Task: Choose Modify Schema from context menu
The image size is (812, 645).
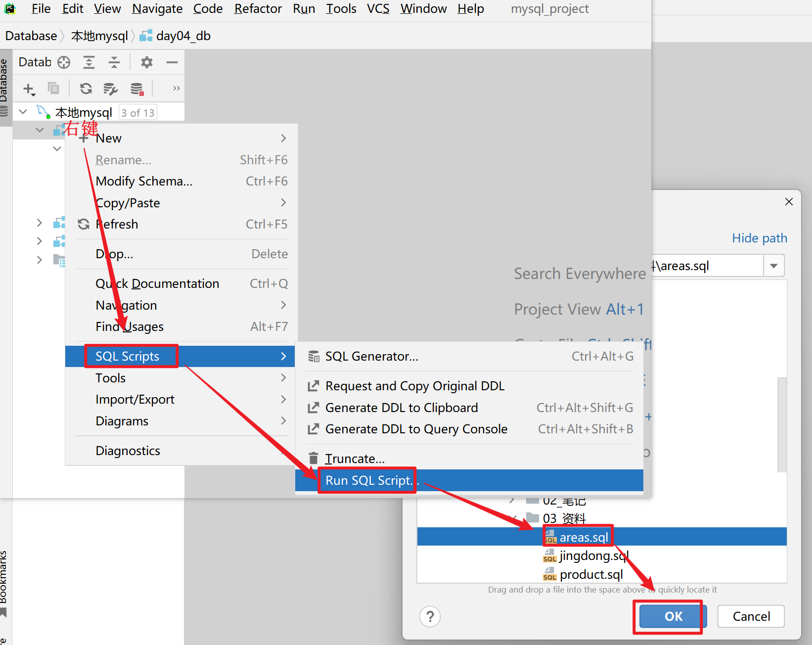Action: [x=181, y=181]
